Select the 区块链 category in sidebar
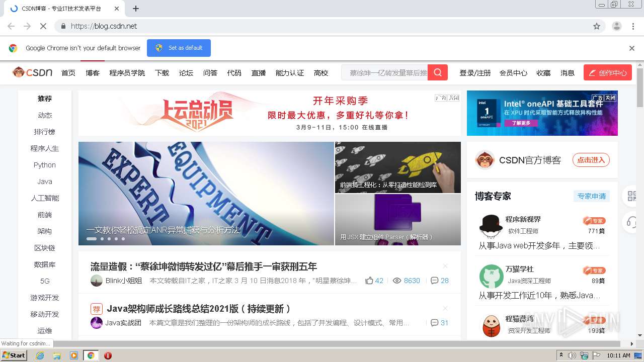Image resolution: width=644 pixels, height=362 pixels. click(x=45, y=248)
